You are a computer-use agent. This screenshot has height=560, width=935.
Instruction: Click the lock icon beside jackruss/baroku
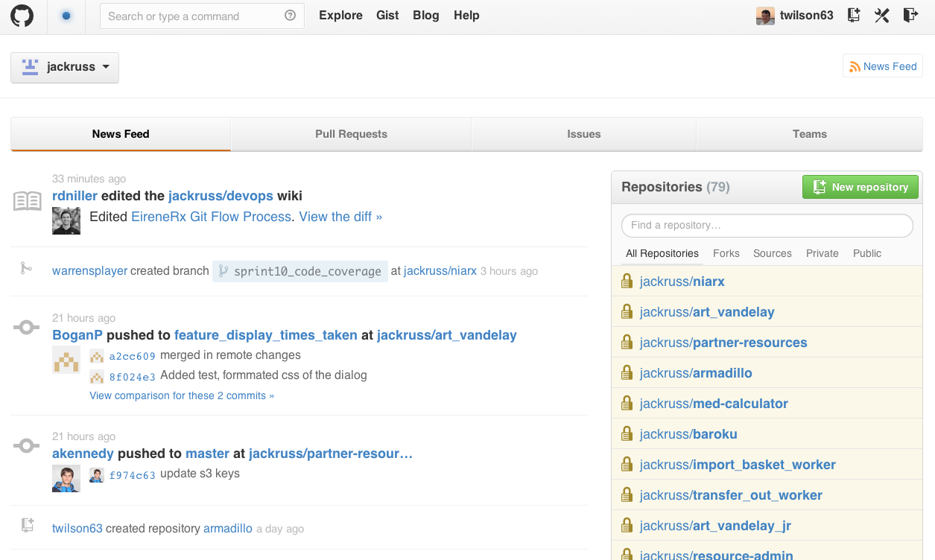pyautogui.click(x=627, y=434)
